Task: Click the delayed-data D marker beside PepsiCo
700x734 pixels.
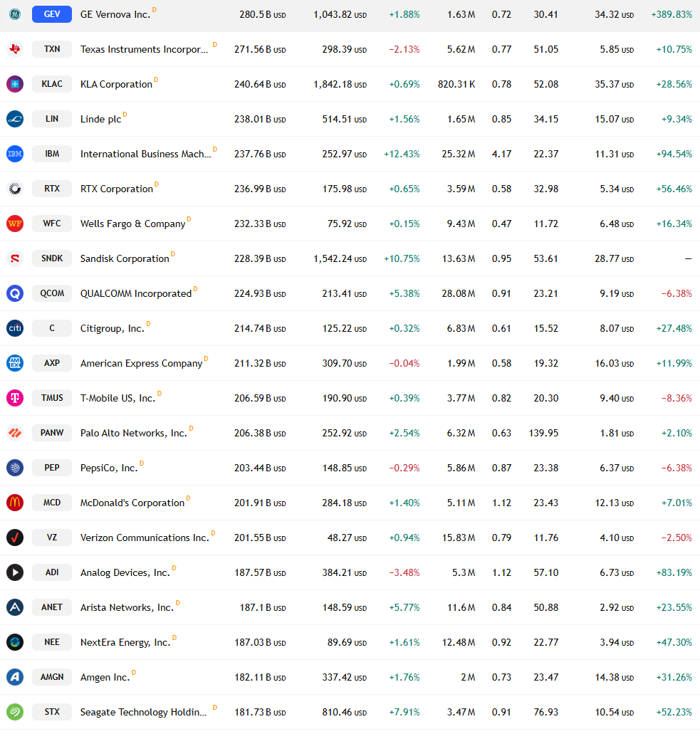Action: (x=142, y=463)
